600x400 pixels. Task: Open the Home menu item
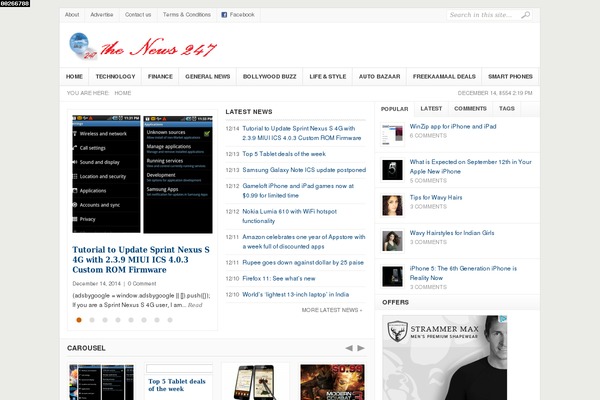74,77
